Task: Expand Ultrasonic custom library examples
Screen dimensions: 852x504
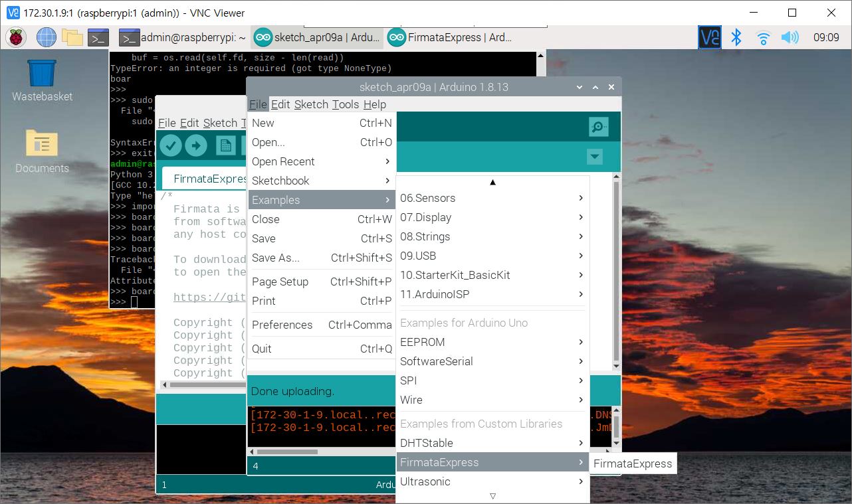Action: click(492, 481)
